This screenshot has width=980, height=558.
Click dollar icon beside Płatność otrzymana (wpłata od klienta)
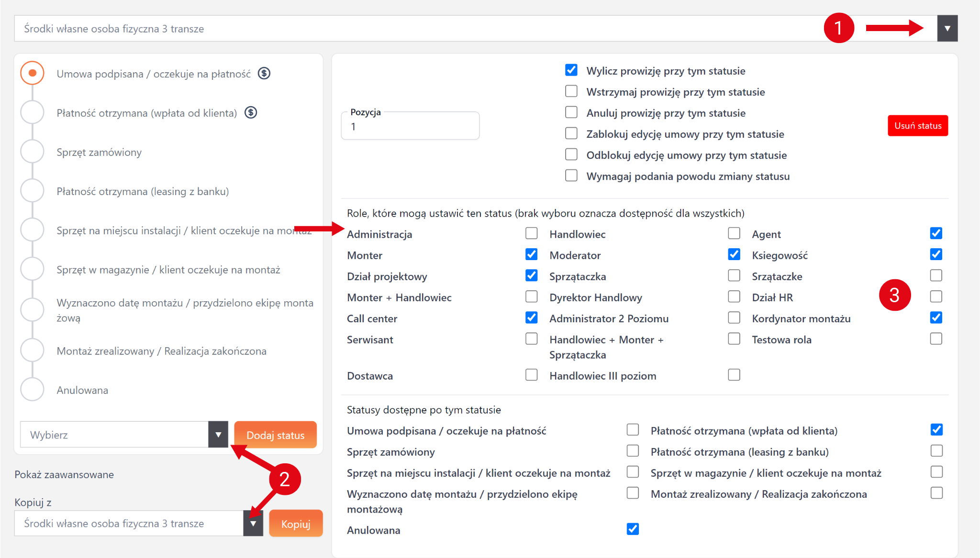(x=251, y=112)
